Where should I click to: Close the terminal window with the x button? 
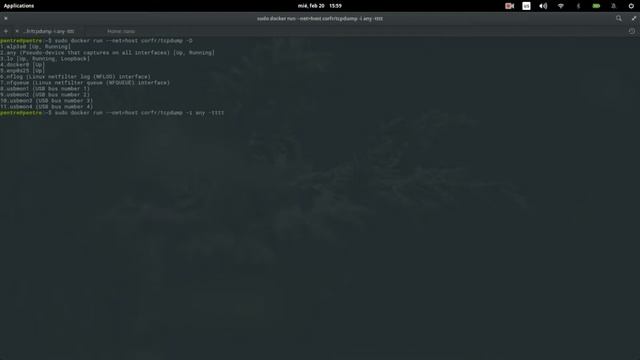(6, 18)
